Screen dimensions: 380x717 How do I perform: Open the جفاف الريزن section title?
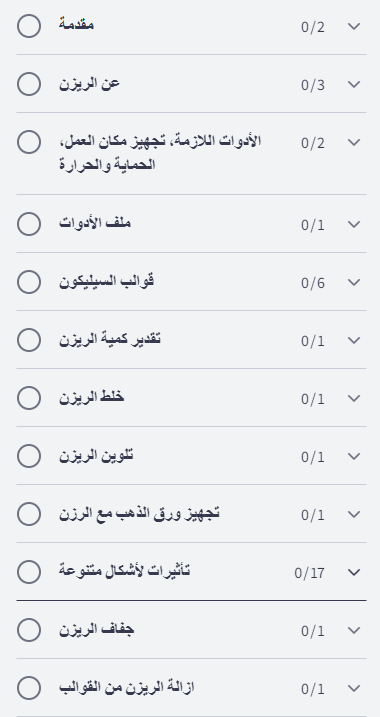click(96, 630)
